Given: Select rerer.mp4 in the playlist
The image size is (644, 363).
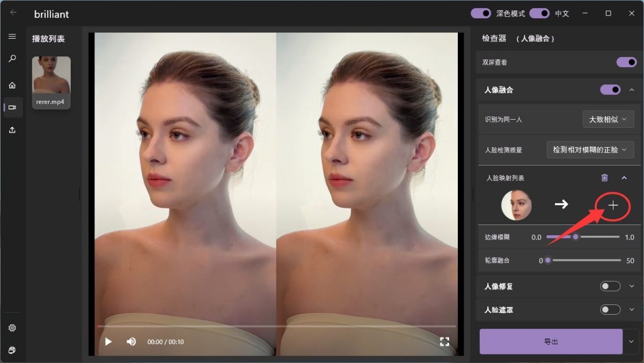Looking at the screenshot, I should tap(51, 83).
